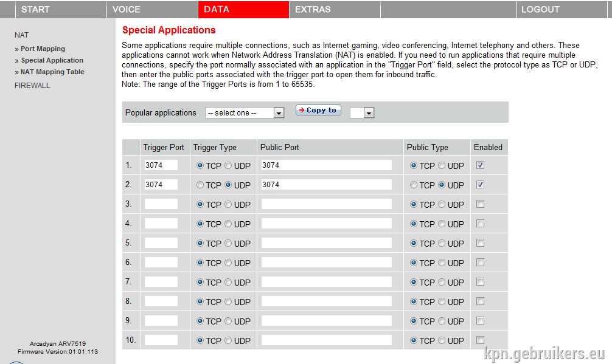Select the FIREWALL sidebar section
Viewport: 612px width, 364px height.
click(x=32, y=85)
